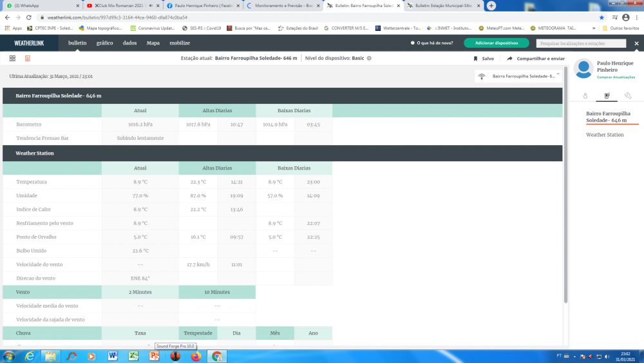Viewport: 644px width, 363px height.
Task: Bookmark this page with the star icon
Action: (x=601, y=18)
